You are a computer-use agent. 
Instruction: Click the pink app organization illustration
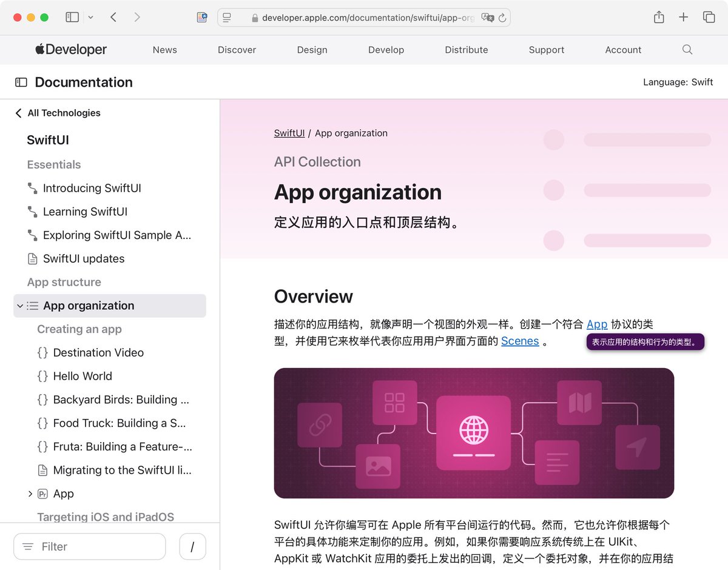click(474, 433)
